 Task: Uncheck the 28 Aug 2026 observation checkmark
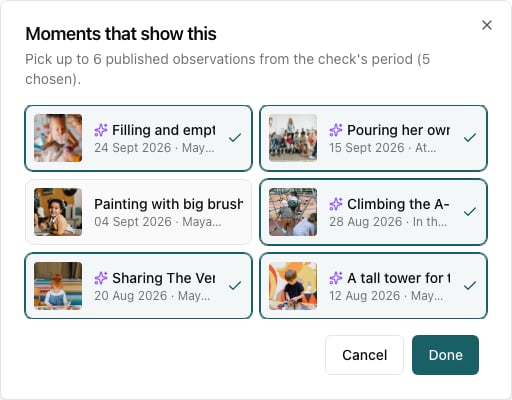[470, 211]
